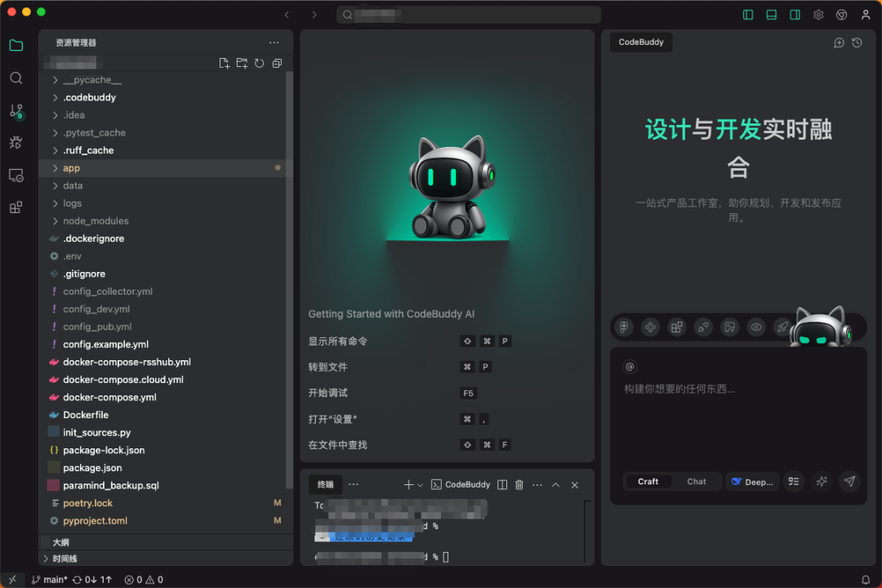Open the Explorer folder icon in activity bar

tap(16, 46)
